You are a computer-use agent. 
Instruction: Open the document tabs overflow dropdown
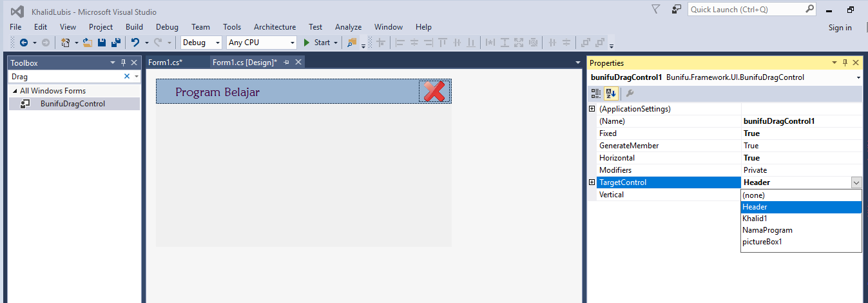[577, 63]
